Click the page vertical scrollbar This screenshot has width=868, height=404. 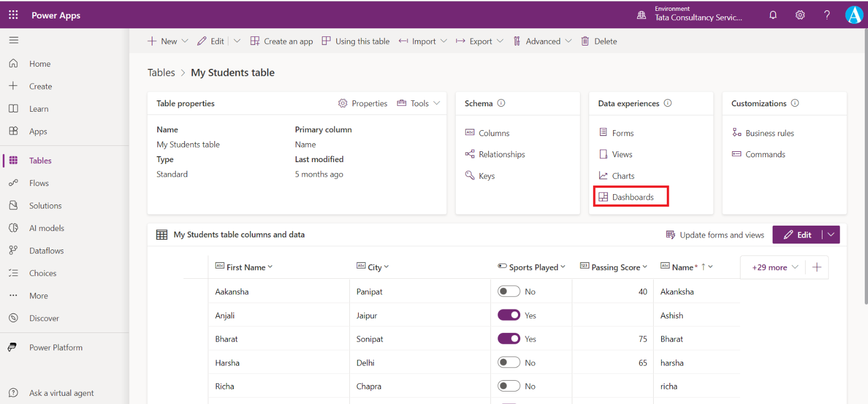pos(865,163)
